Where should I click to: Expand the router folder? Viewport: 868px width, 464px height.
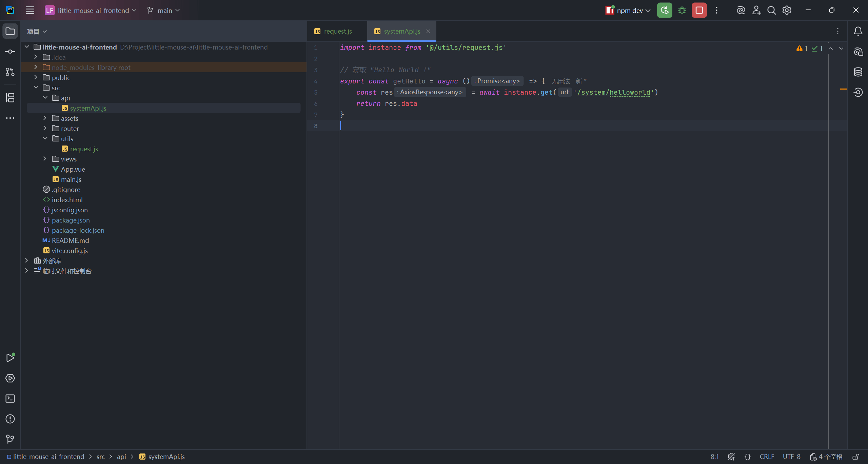[45, 129]
